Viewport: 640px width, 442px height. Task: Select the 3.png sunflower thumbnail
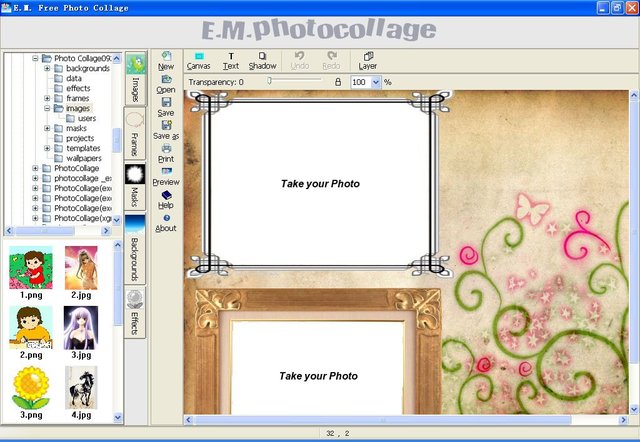click(x=31, y=393)
